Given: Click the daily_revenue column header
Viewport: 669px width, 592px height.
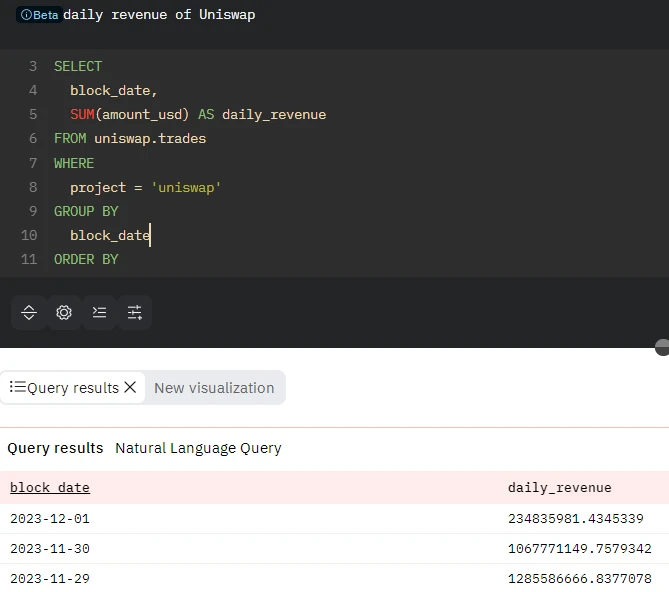Looking at the screenshot, I should click(x=559, y=488).
